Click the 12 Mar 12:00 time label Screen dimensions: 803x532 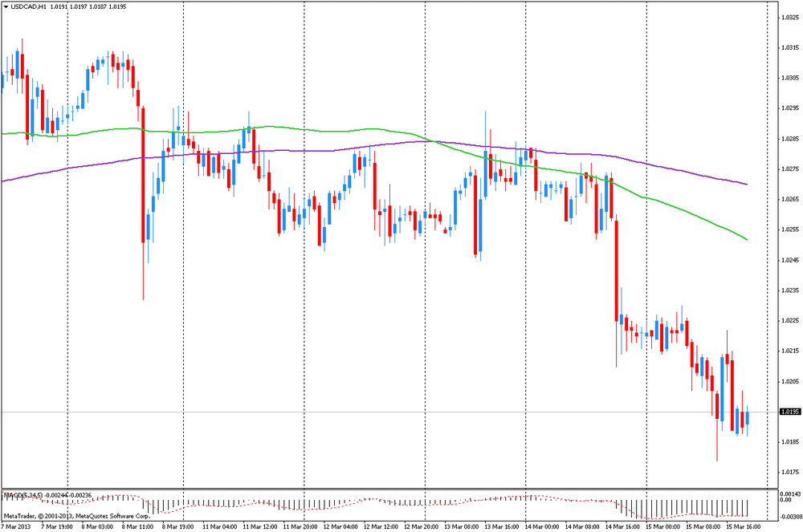pyautogui.click(x=381, y=526)
